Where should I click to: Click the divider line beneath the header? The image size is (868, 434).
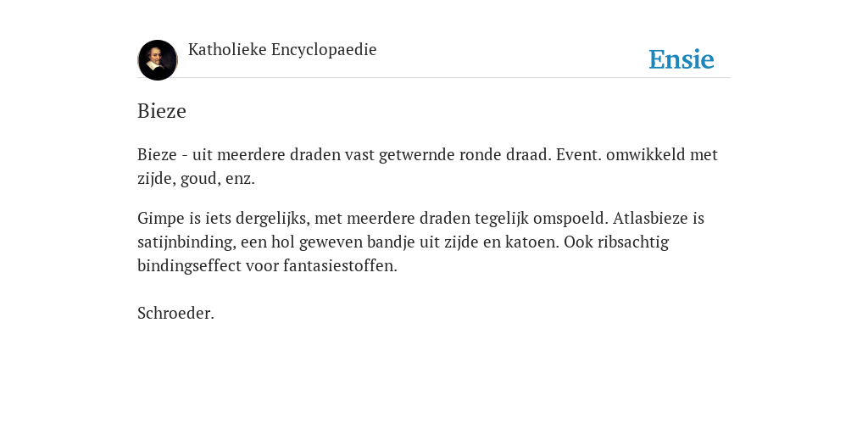pos(434,78)
